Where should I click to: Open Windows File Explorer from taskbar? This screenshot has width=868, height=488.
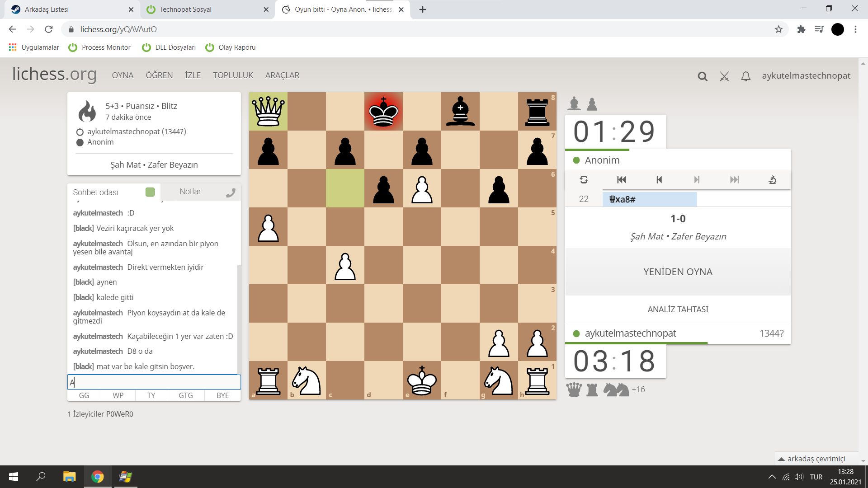click(x=69, y=477)
